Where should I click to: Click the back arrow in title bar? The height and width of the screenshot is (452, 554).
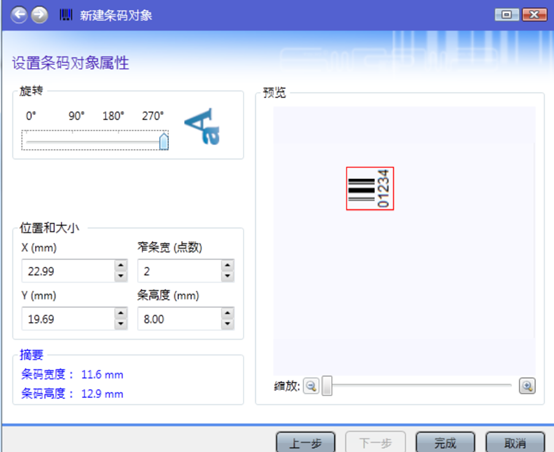click(x=19, y=15)
